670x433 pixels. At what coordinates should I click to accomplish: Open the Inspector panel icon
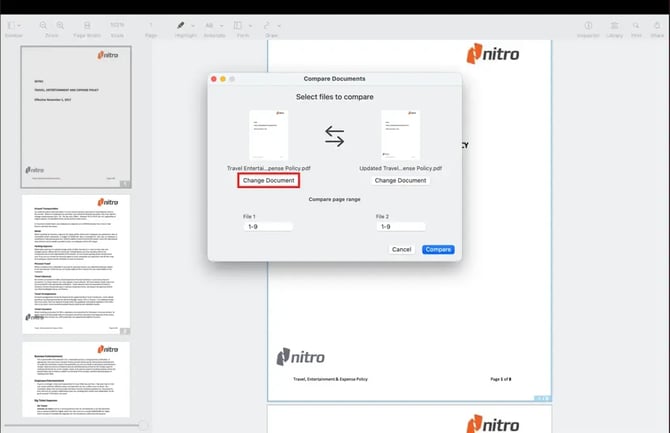point(588,26)
